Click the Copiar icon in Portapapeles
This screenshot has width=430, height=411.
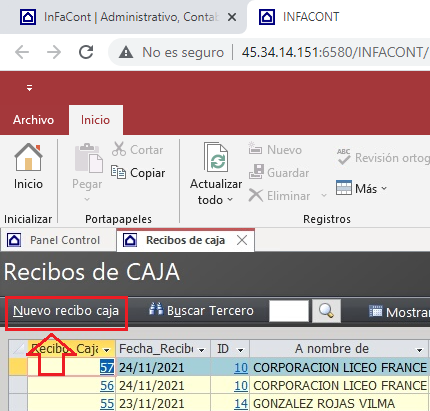118,172
